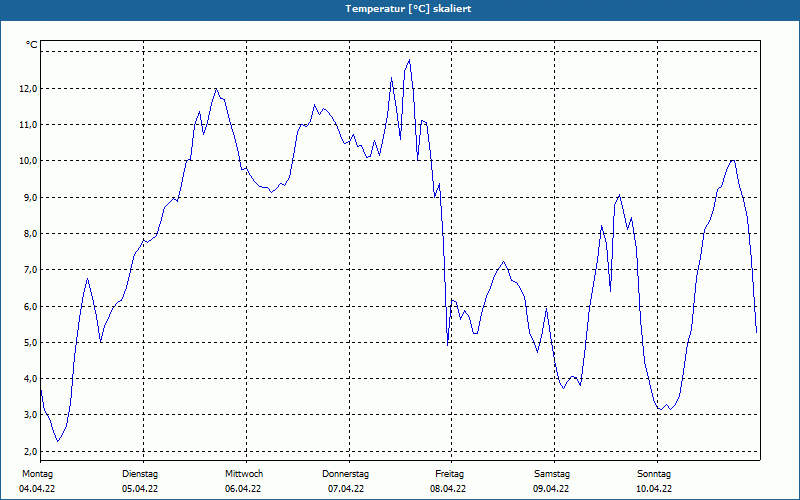
Task: Click the Montag day label
Action: (37, 474)
